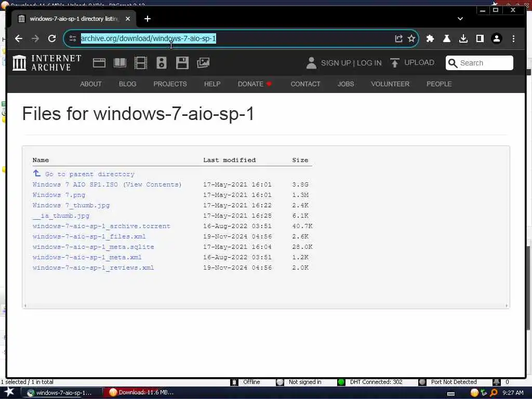Open JOBS menu item

pos(345,84)
